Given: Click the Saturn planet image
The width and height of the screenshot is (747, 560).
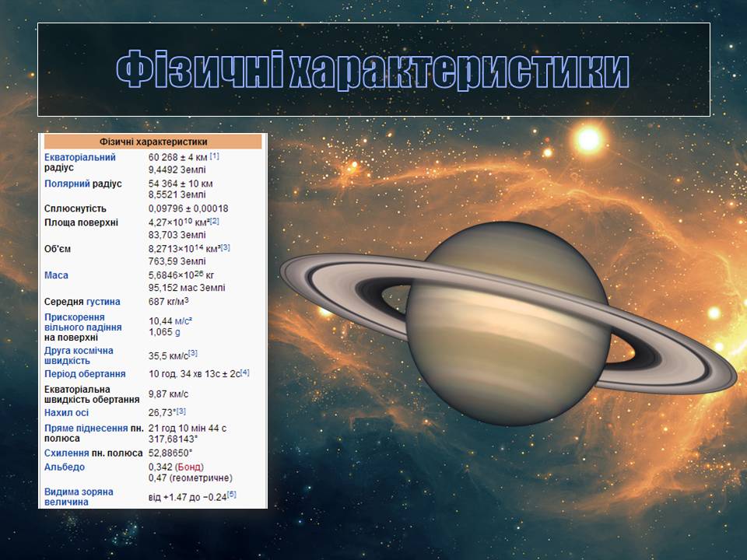Looking at the screenshot, I should point(508,324).
